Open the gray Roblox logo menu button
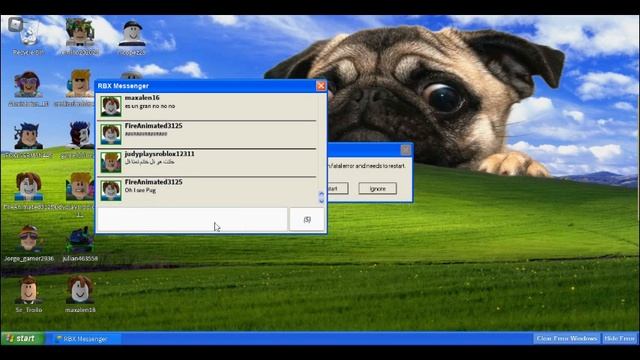The width and height of the screenshot is (640, 360). 15,24
